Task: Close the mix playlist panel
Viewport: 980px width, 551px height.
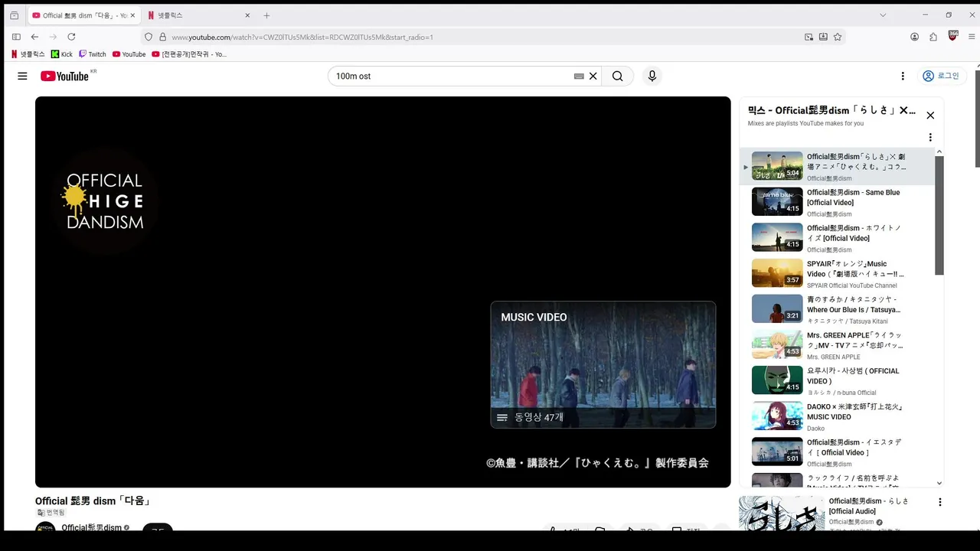Action: pyautogui.click(x=930, y=116)
